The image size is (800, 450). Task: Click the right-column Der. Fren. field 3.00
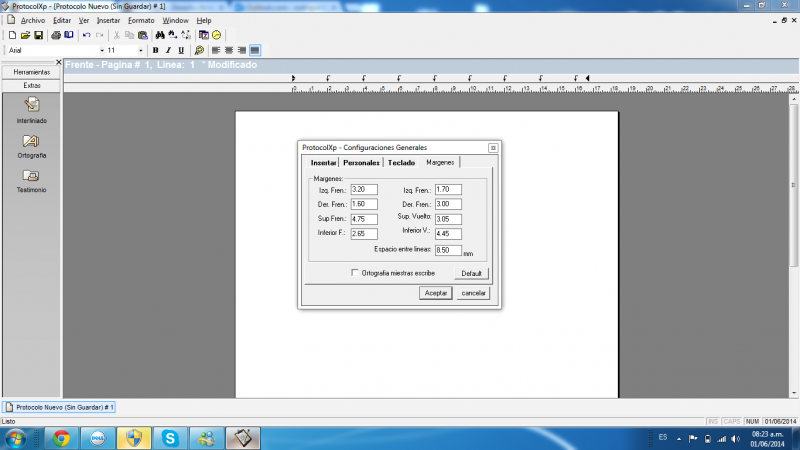click(448, 204)
